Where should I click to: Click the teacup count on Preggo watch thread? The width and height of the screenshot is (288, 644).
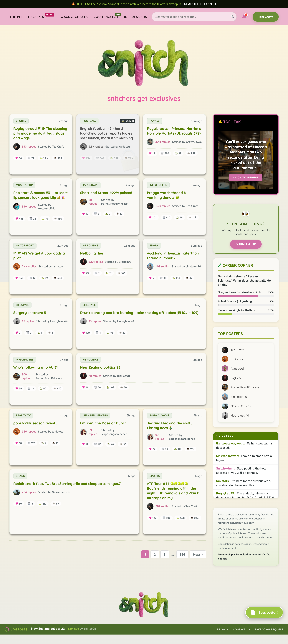[193, 218]
